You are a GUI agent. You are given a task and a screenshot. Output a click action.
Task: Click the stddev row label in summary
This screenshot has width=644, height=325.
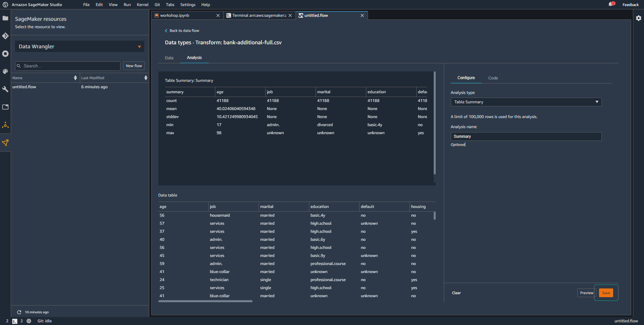[172, 117]
